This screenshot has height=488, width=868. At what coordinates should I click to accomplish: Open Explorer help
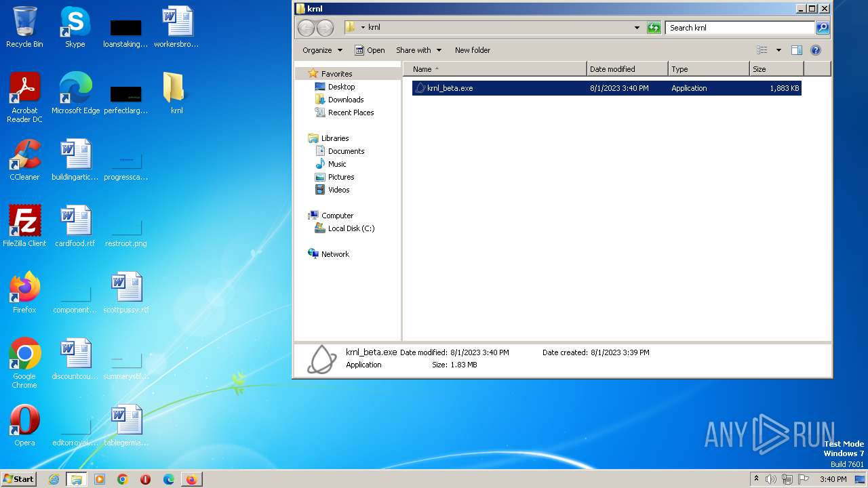pos(816,50)
